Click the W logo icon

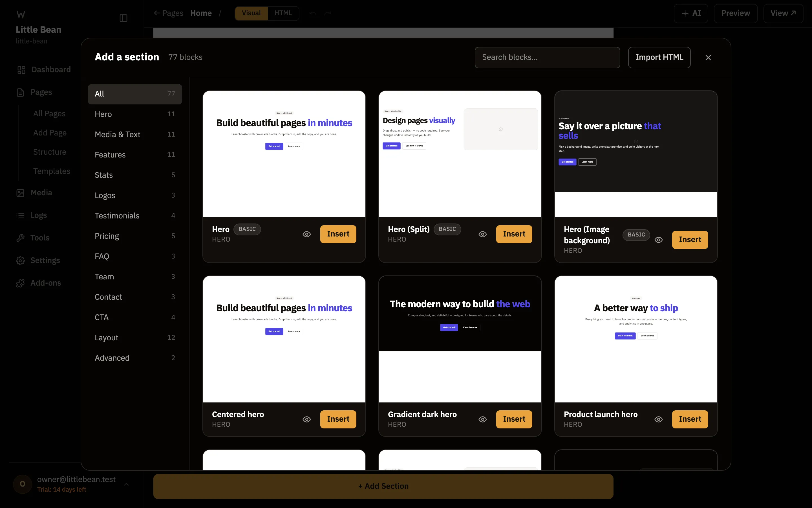(21, 14)
